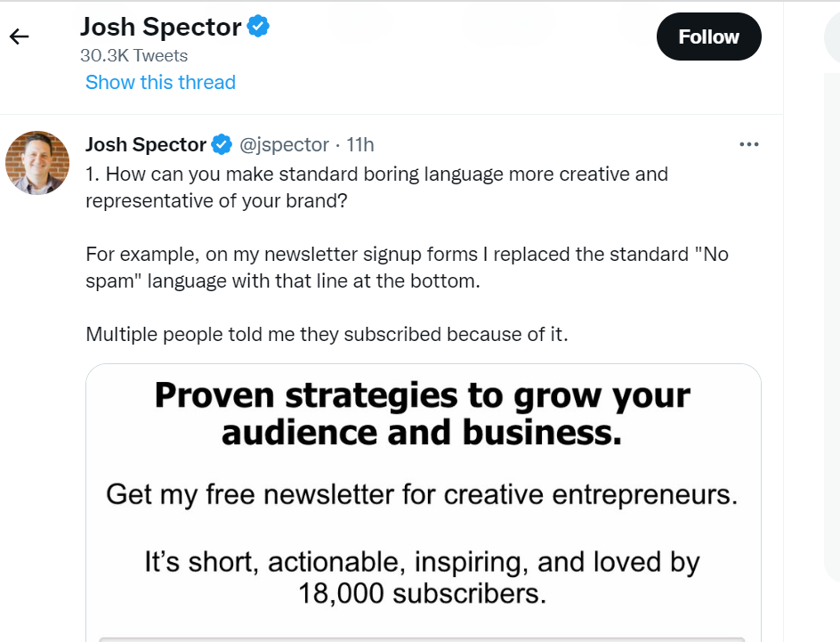This screenshot has width=840, height=642.
Task: Open Josh Spector's profile avatar
Action: [37, 162]
